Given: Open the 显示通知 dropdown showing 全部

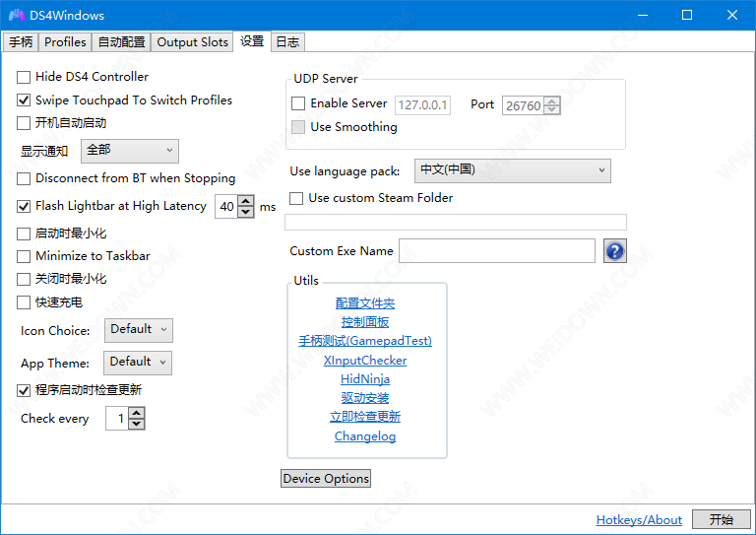Looking at the screenshot, I should [130, 151].
